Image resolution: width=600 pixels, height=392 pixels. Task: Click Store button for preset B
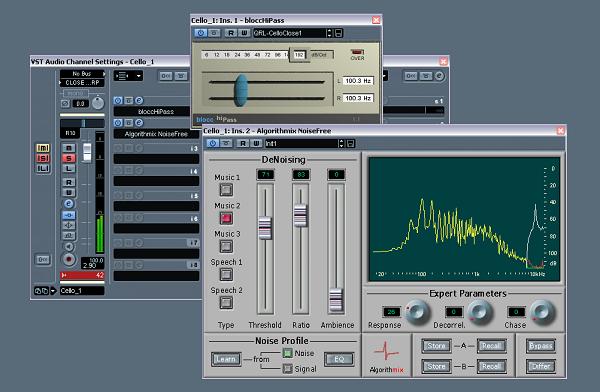point(436,366)
